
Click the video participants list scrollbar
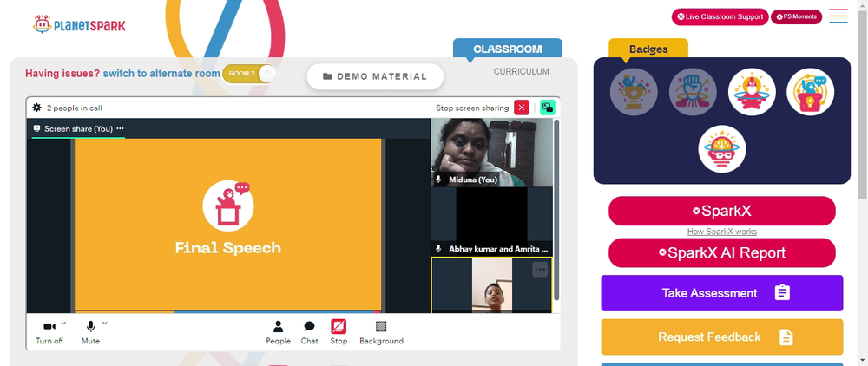(x=556, y=210)
